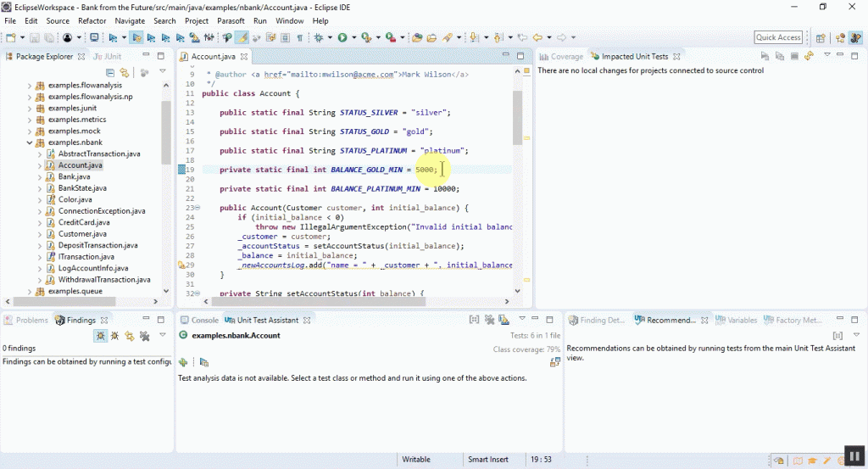The height and width of the screenshot is (469, 868).
Task: Click the Debug bug icon in toolbar
Action: (320, 37)
